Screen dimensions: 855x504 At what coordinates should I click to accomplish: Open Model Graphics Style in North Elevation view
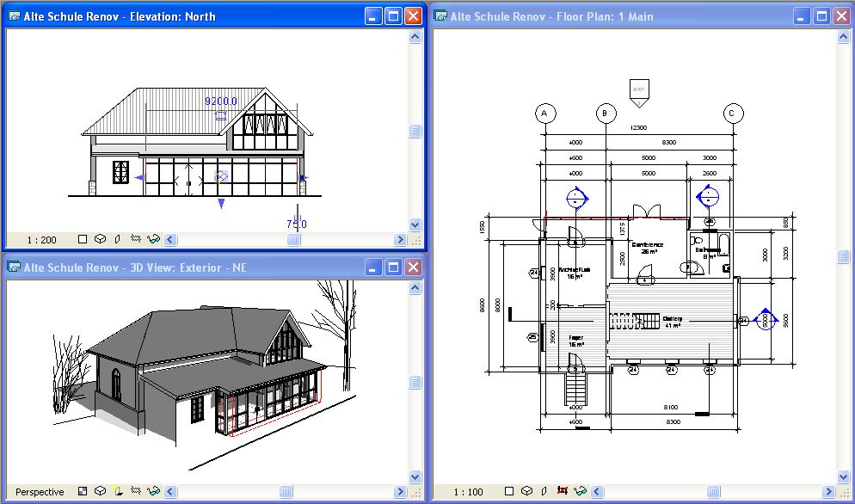(x=100, y=240)
